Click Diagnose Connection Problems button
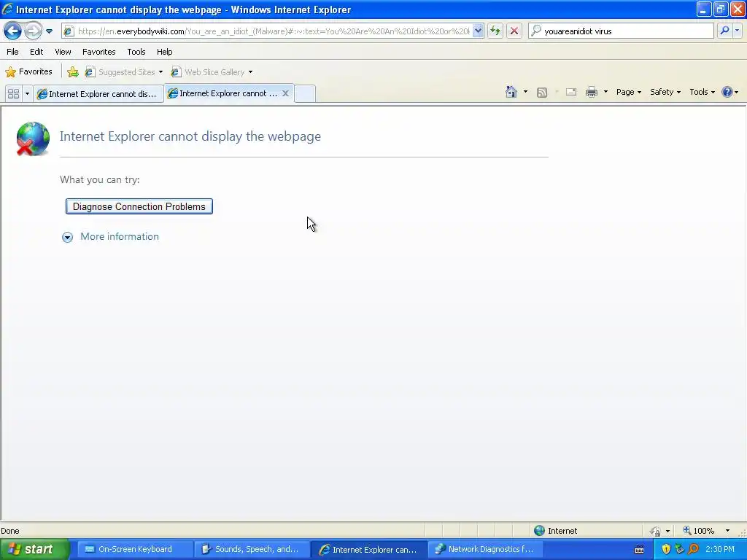The image size is (747, 560). click(x=139, y=206)
